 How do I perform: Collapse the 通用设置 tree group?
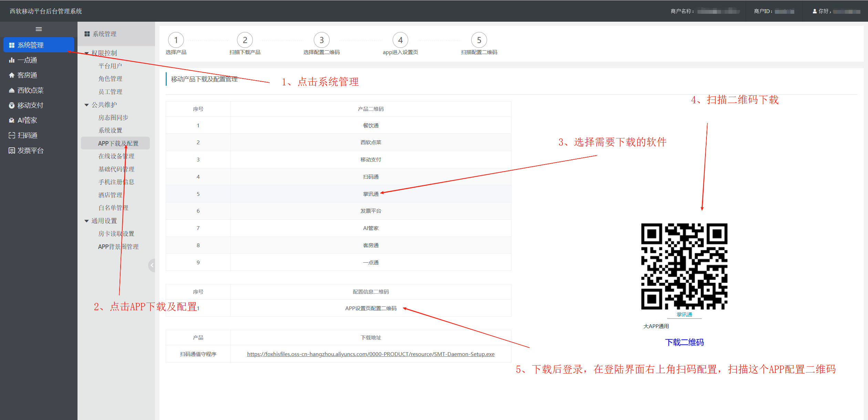pos(86,221)
